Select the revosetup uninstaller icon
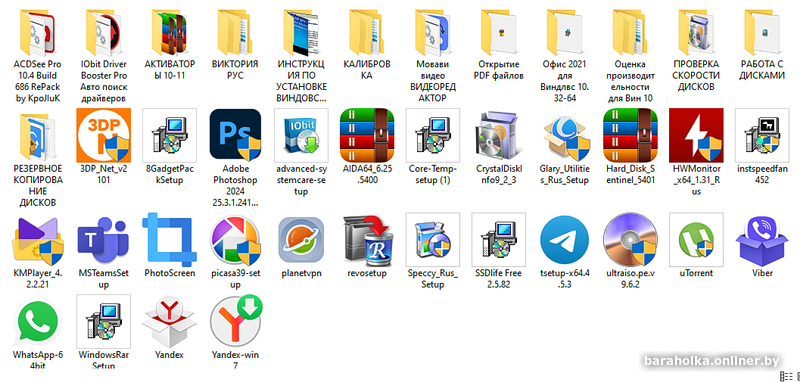Viewport: 800px width, 382px height. pyautogui.click(x=367, y=240)
